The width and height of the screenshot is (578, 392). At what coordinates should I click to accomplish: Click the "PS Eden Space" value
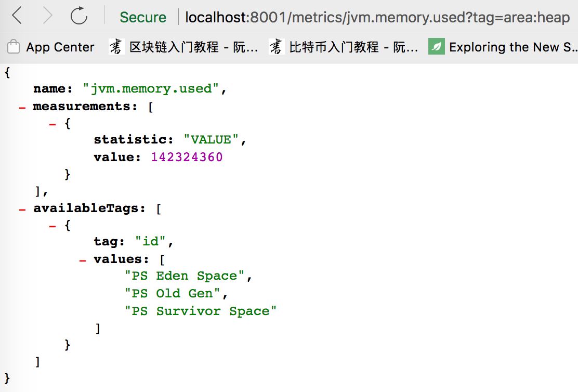pos(185,276)
